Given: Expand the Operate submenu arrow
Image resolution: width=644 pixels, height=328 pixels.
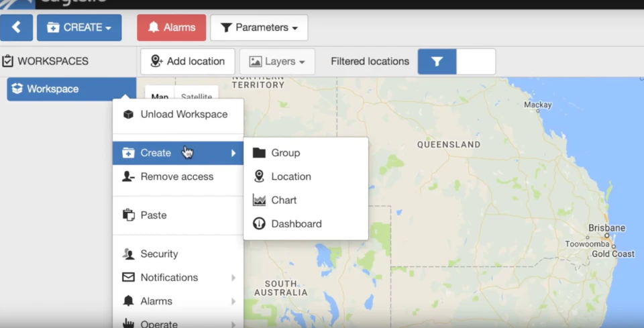Looking at the screenshot, I should pyautogui.click(x=233, y=324).
